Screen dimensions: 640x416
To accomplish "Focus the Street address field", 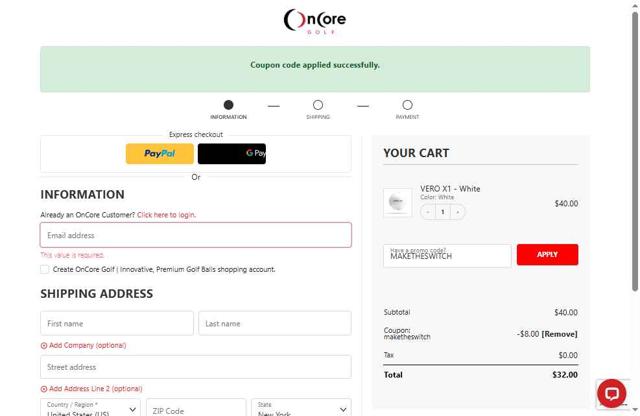I will point(196,367).
